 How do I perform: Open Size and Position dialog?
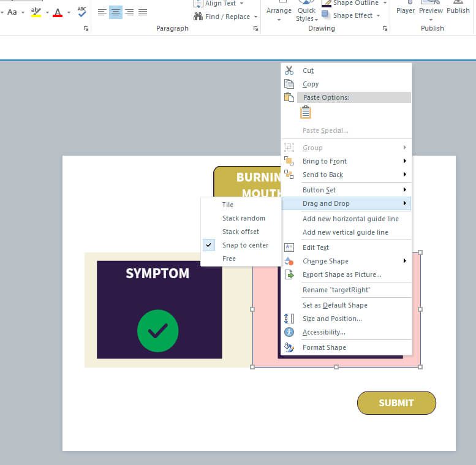tap(332, 319)
